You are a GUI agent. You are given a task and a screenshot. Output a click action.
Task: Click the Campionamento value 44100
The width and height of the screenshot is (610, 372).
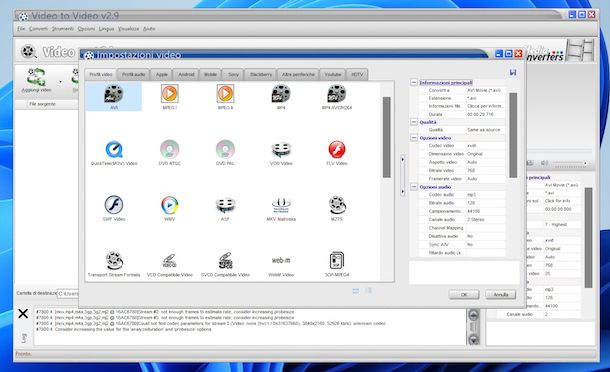click(486, 211)
